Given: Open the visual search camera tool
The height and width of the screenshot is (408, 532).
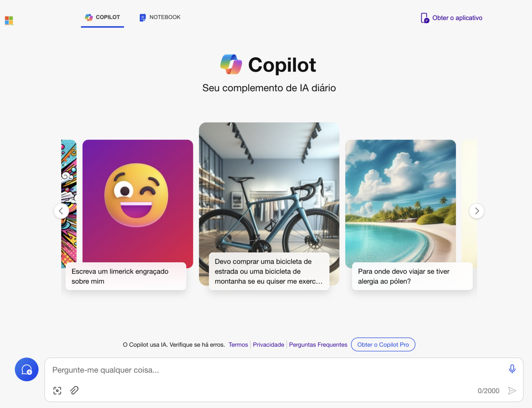Looking at the screenshot, I should pyautogui.click(x=57, y=390).
